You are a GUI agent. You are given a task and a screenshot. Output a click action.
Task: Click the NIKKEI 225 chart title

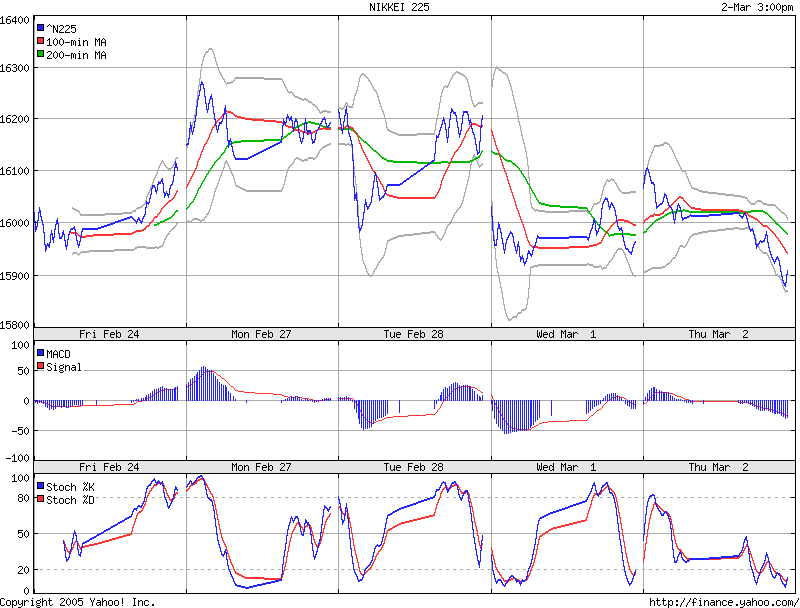click(x=399, y=7)
